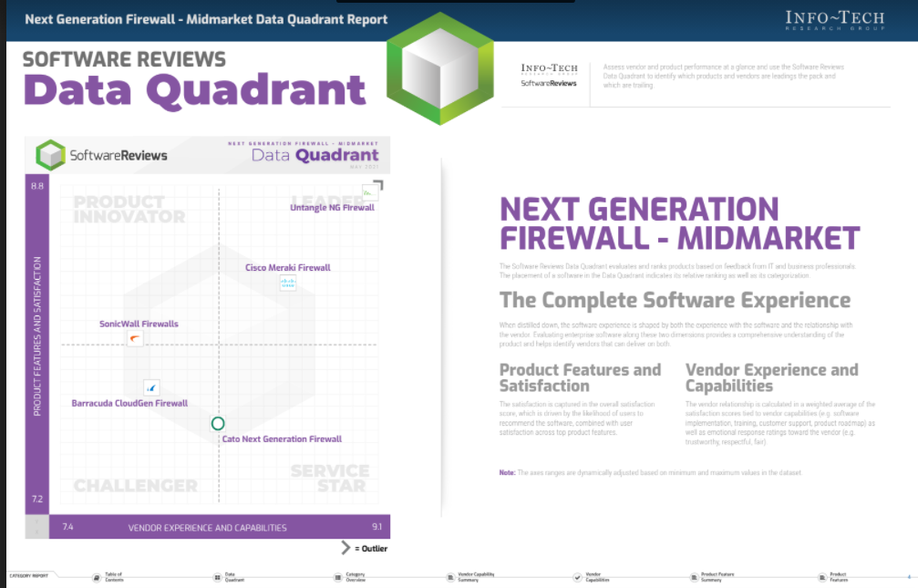
Task: Click the PRODUCT FEATURES AND SATISFACTION axis label
Action: 36,336
